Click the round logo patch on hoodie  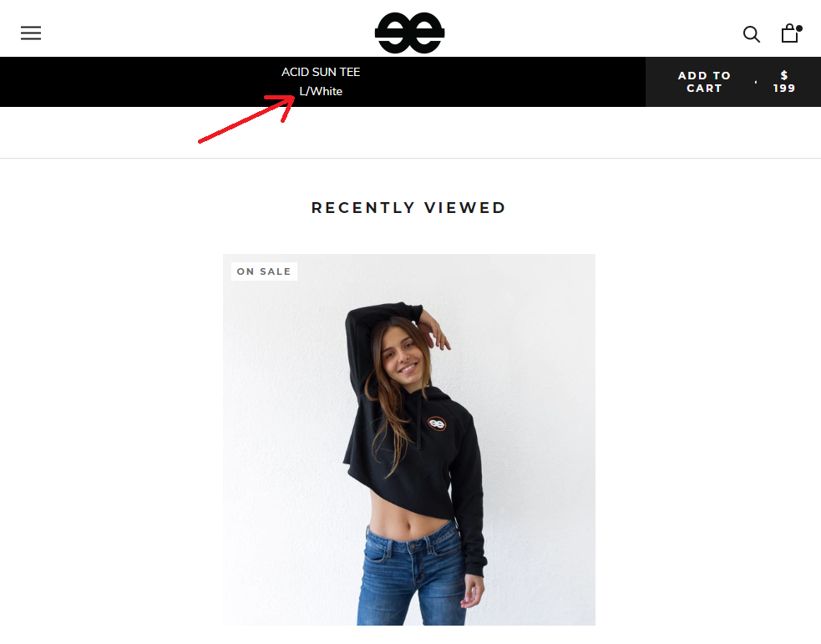tap(437, 423)
